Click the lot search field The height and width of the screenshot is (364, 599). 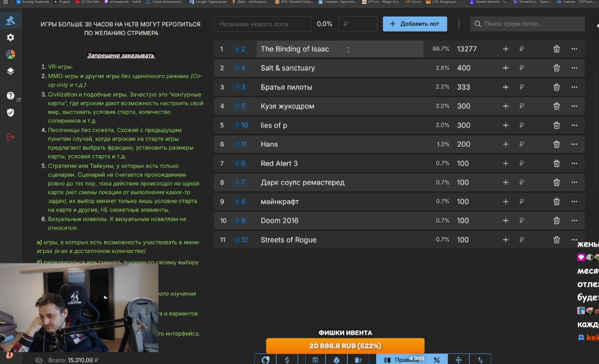click(x=528, y=24)
